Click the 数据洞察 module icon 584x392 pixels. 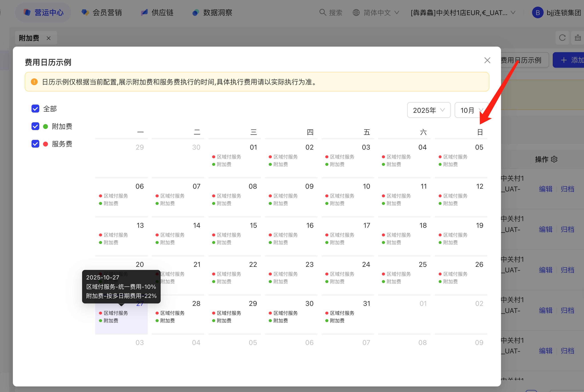(x=195, y=12)
